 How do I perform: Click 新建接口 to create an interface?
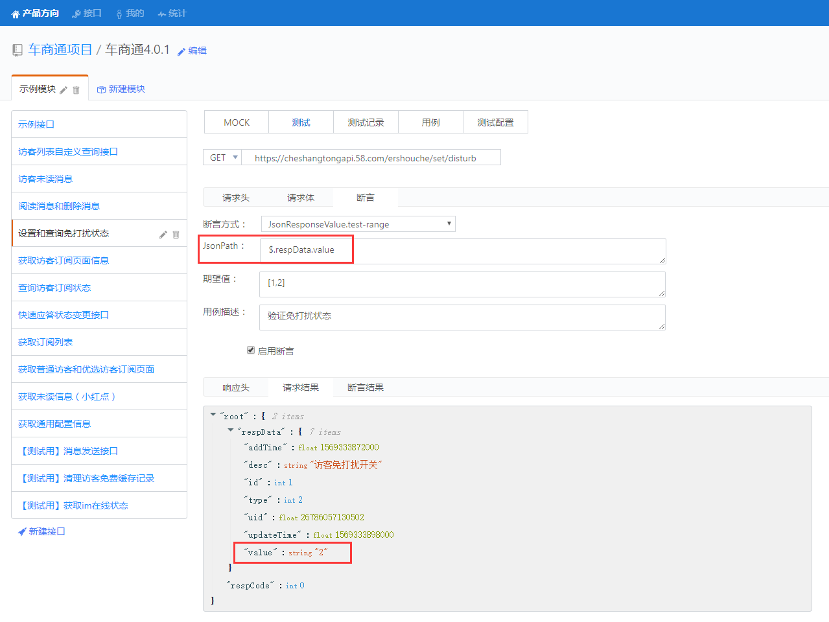[x=42, y=531]
